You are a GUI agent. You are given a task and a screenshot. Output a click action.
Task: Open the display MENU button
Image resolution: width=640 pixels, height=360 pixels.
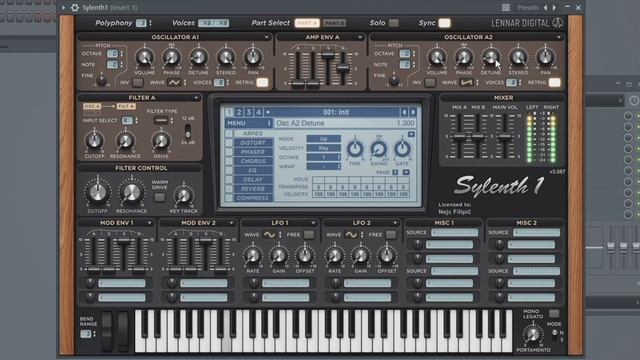point(249,123)
